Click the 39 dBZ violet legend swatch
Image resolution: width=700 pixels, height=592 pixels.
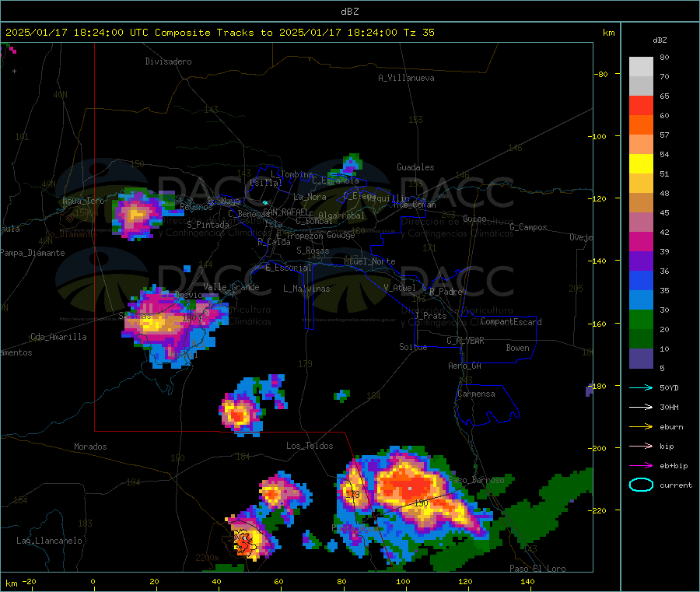pos(641,261)
